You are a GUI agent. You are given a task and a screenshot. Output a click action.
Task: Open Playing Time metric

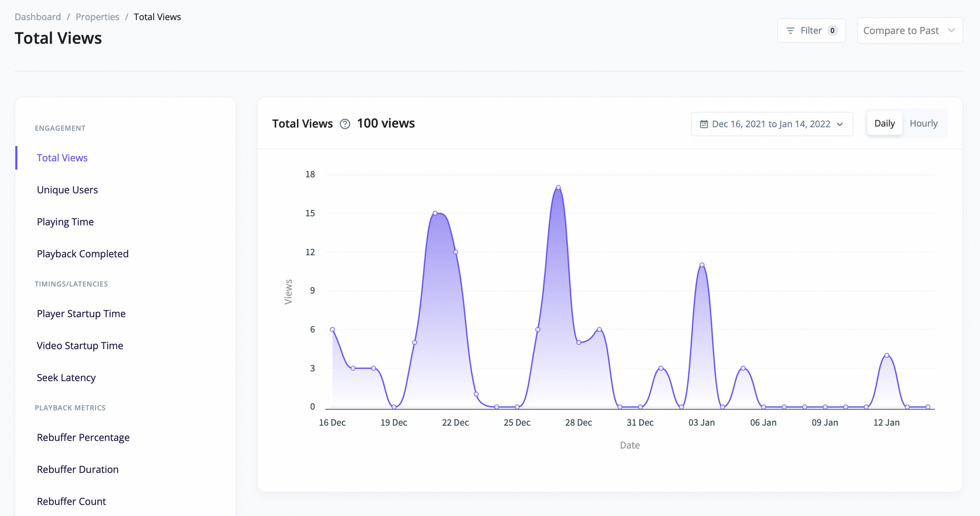pyautogui.click(x=65, y=222)
